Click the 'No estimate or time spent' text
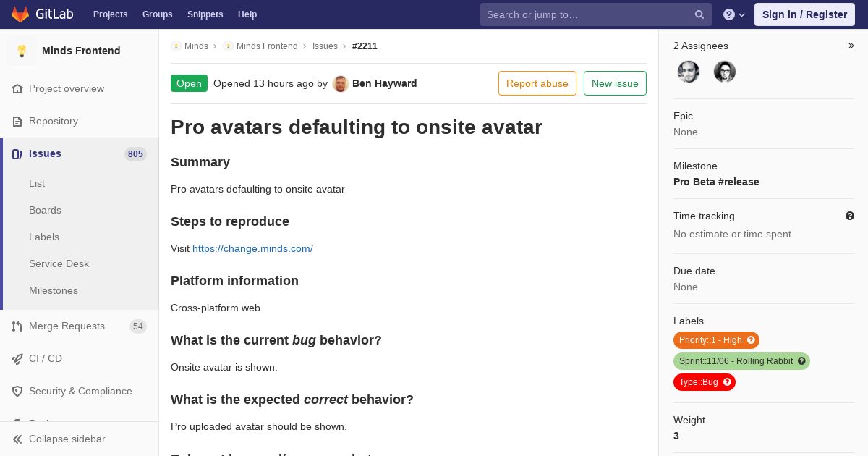The height and width of the screenshot is (456, 868). point(732,234)
